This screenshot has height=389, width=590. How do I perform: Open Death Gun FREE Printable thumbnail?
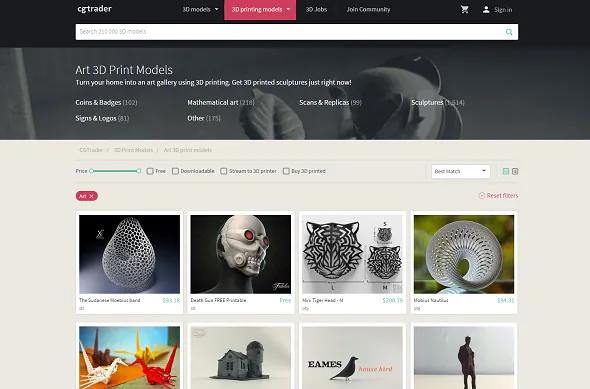(241, 254)
